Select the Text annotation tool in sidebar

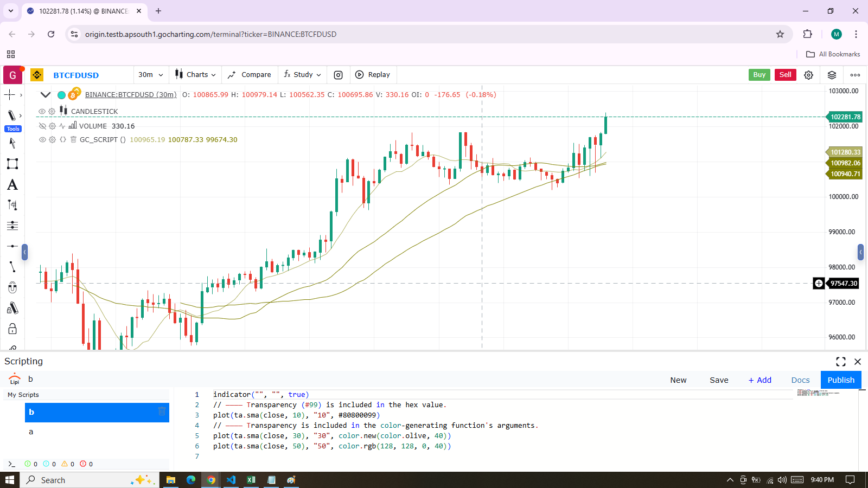[12, 185]
